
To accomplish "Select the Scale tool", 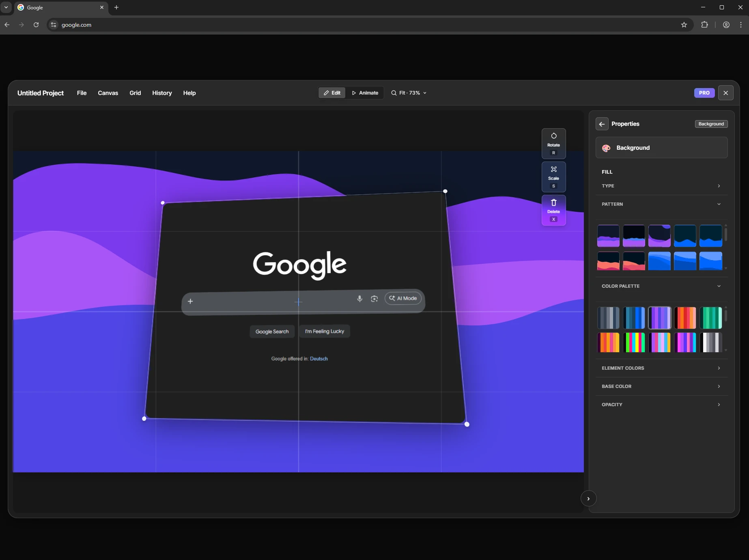I will [553, 177].
